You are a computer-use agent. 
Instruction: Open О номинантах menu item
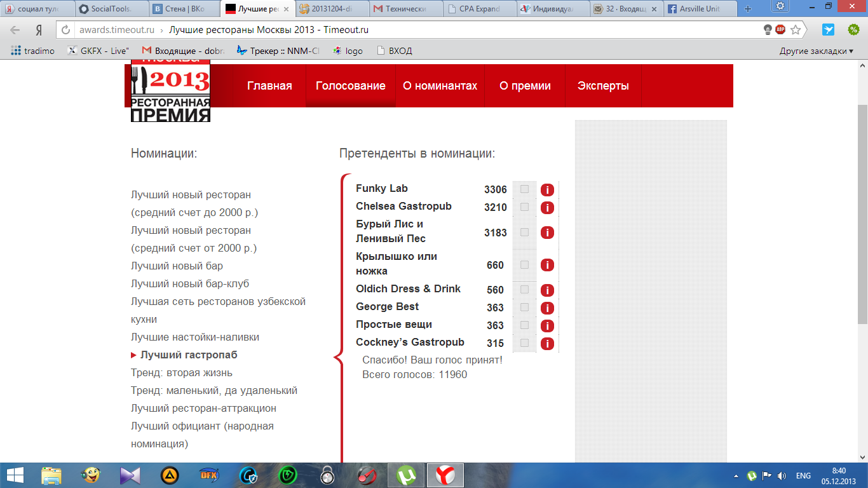click(440, 86)
